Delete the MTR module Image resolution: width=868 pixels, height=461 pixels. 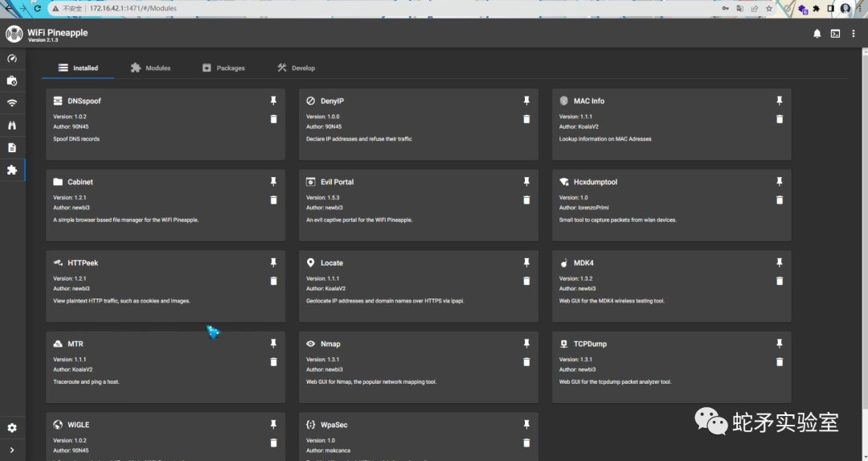click(x=273, y=362)
